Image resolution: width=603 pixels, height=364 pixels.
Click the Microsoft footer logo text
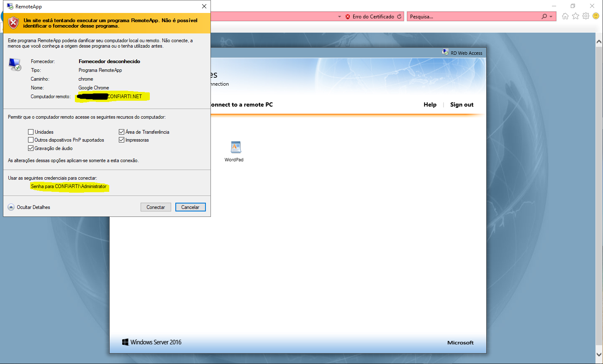(460, 343)
